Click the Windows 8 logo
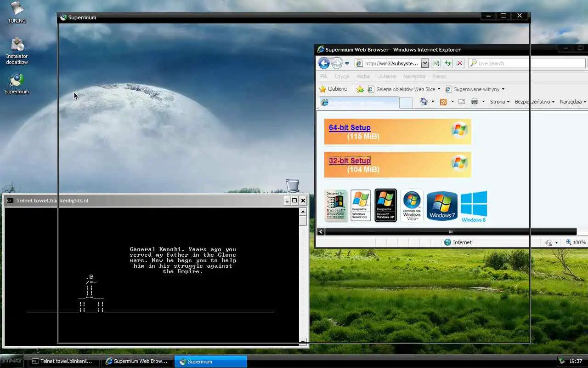 coord(474,207)
